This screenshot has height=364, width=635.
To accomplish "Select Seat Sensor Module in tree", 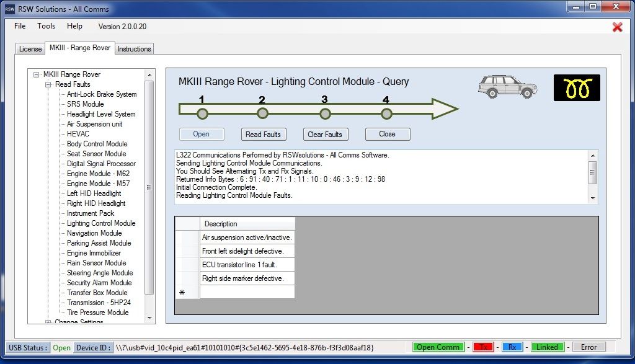I will [96, 154].
